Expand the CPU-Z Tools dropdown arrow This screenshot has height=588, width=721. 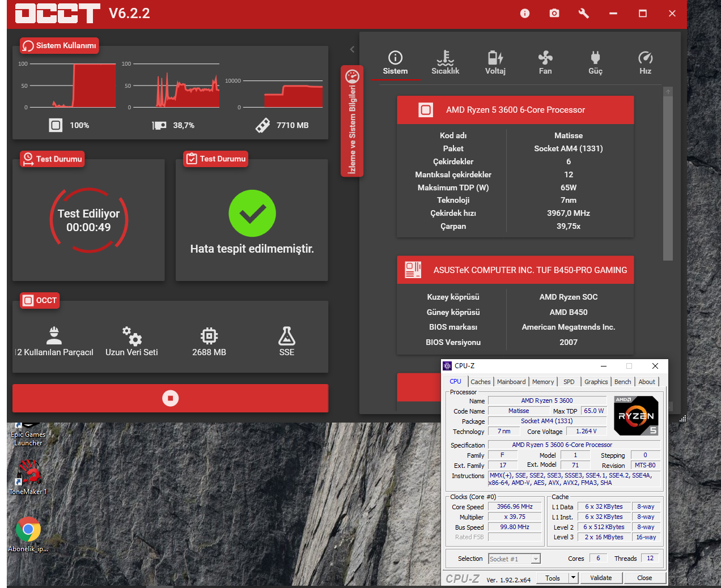pos(573,578)
